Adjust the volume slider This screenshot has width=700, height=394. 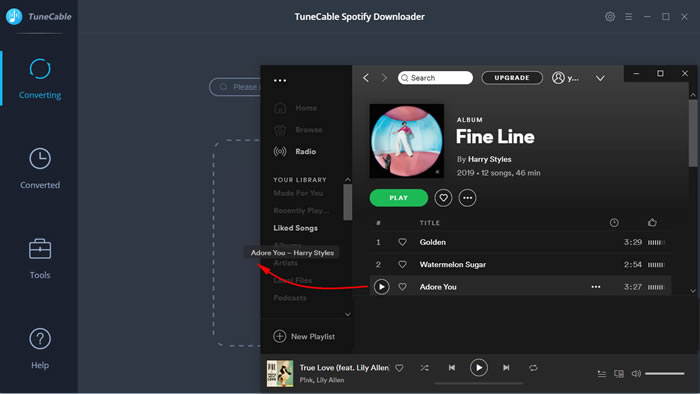[x=665, y=373]
